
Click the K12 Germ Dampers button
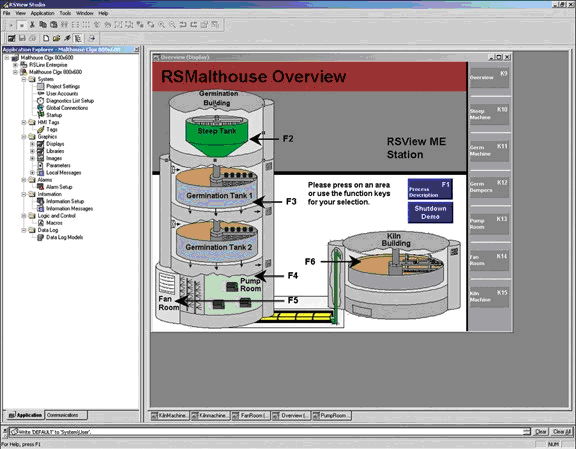(x=489, y=187)
